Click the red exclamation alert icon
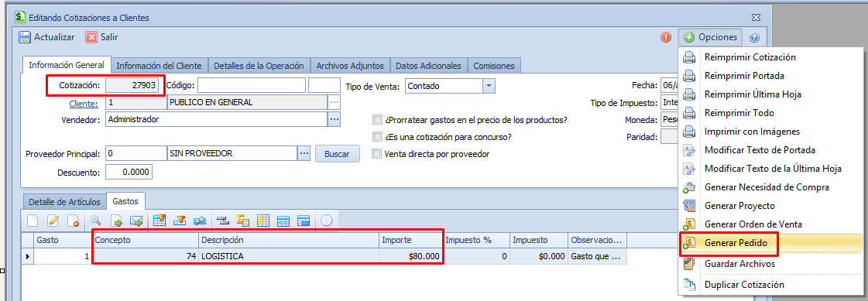Screen dimensions: 868x301 666,37
